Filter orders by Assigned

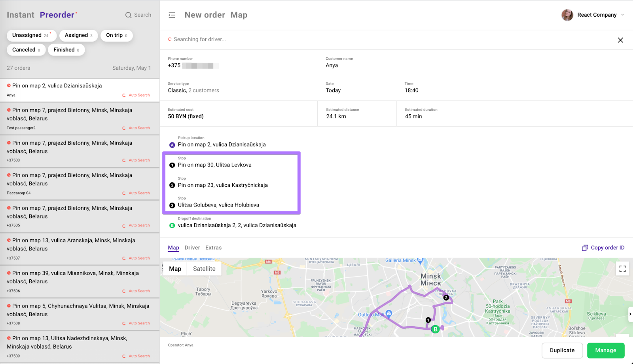79,35
